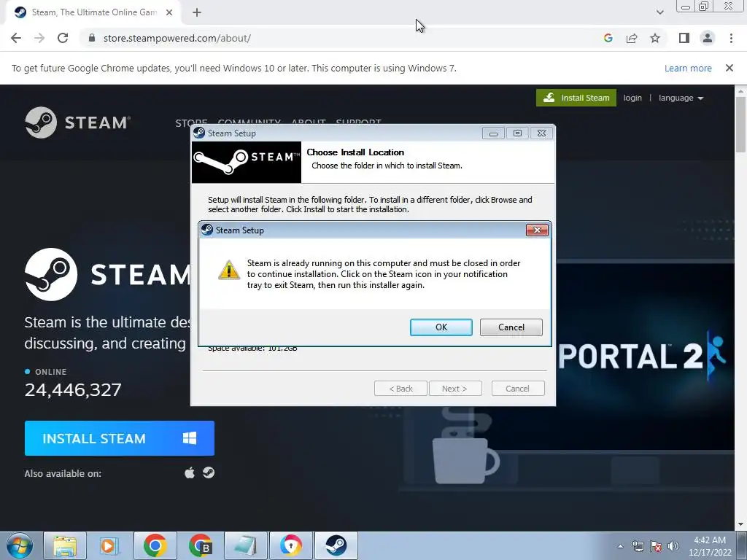
Task: Click the Apple icon for macOS download
Action: pyautogui.click(x=190, y=472)
